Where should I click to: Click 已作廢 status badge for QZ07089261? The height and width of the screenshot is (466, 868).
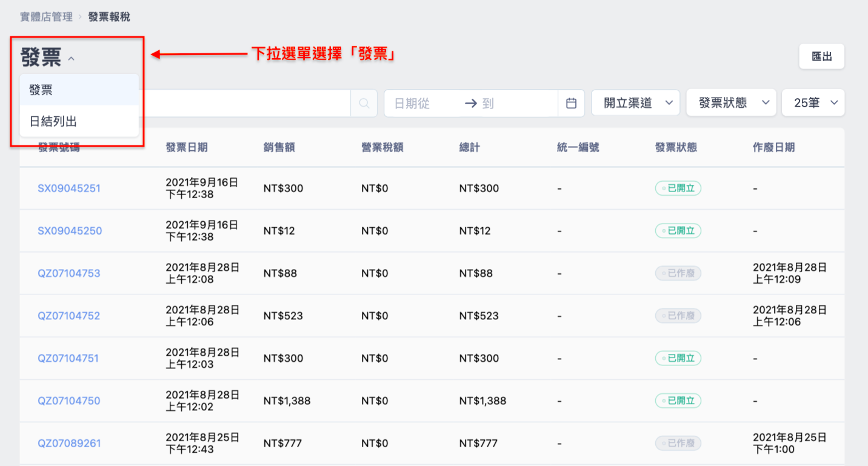coord(678,443)
